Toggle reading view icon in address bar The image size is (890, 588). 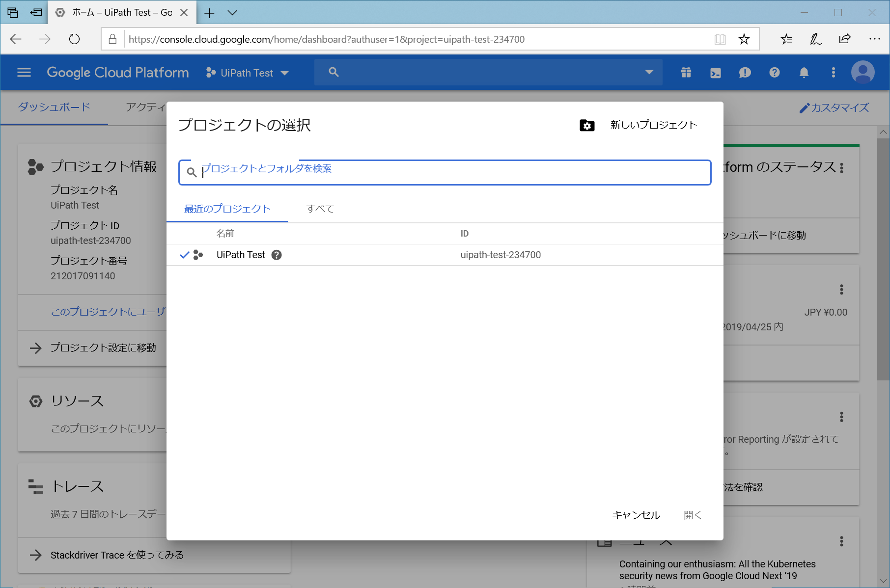[x=720, y=39]
